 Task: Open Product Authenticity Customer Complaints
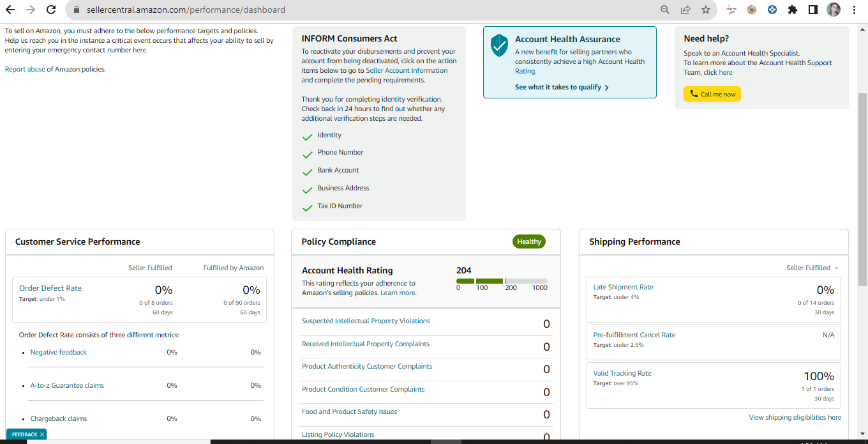click(x=367, y=367)
